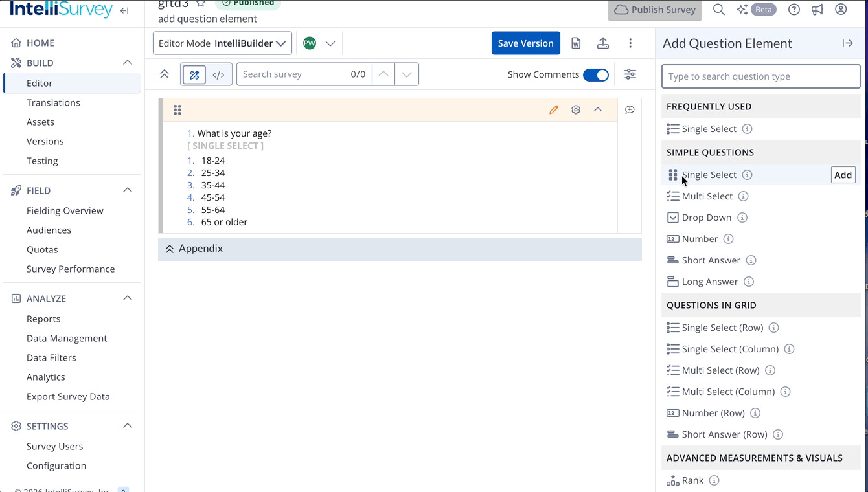Image resolution: width=868 pixels, height=492 pixels.
Task: Open the Editor Mode IntelliBuilder dropdown
Action: coord(222,43)
